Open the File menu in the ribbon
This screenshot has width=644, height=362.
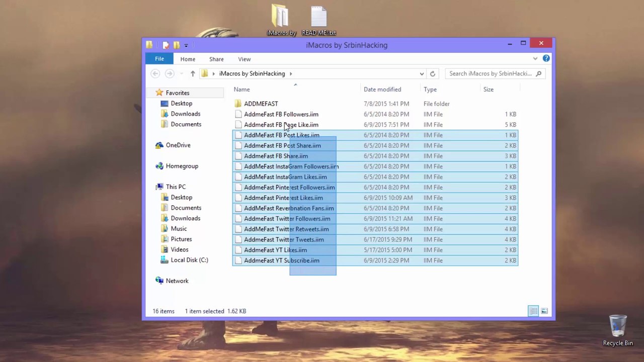coord(159,59)
